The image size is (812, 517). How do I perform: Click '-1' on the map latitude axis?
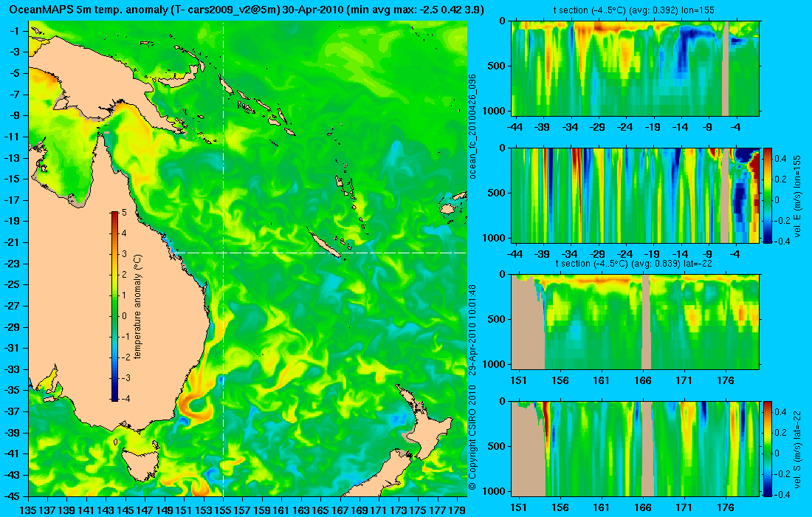[x=14, y=30]
